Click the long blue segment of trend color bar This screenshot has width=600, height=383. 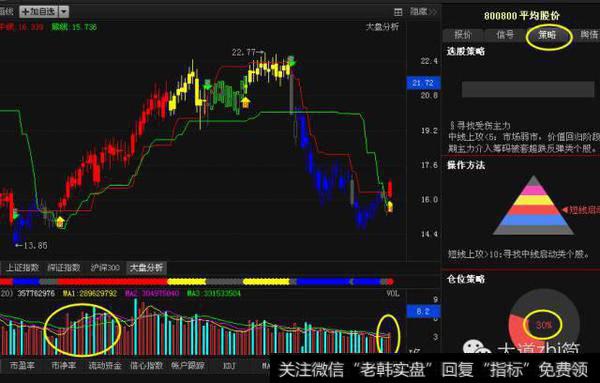[x=323, y=282]
